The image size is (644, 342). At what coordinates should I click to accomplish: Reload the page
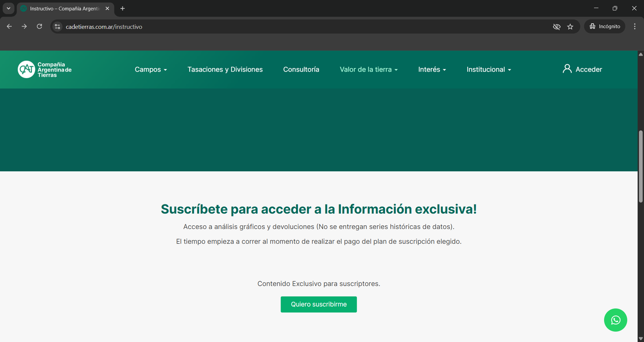tap(39, 27)
